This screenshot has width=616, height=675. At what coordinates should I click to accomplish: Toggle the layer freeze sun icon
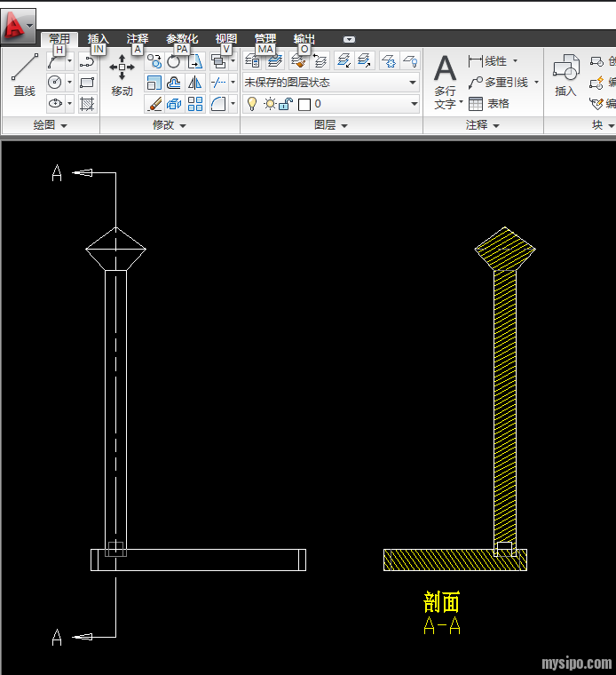[x=269, y=104]
